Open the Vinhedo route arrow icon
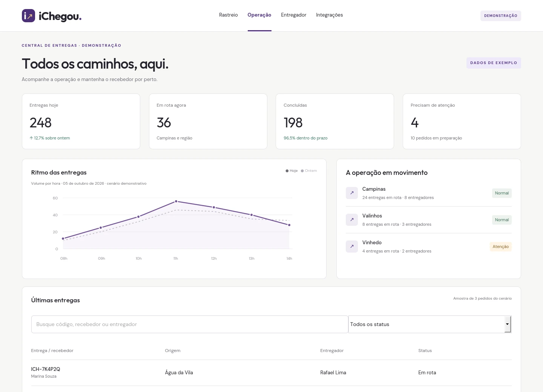This screenshot has height=392, width=543. [x=352, y=247]
